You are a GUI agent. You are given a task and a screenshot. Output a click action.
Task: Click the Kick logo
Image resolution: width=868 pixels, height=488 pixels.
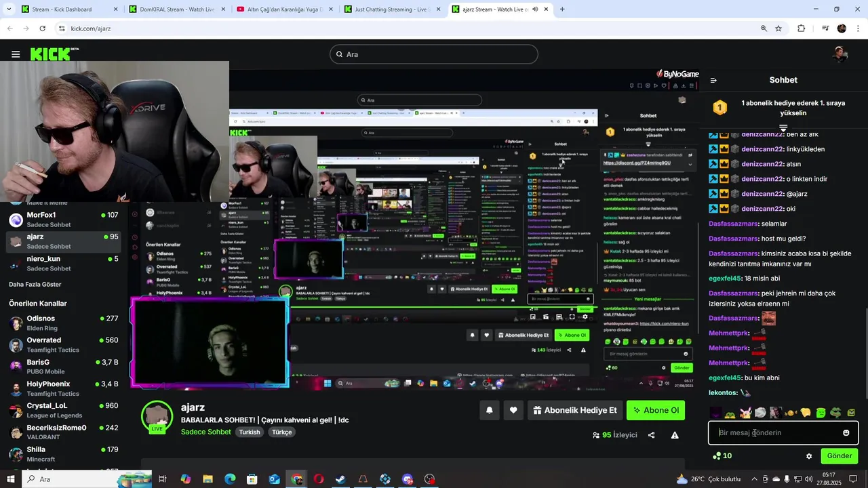54,54
